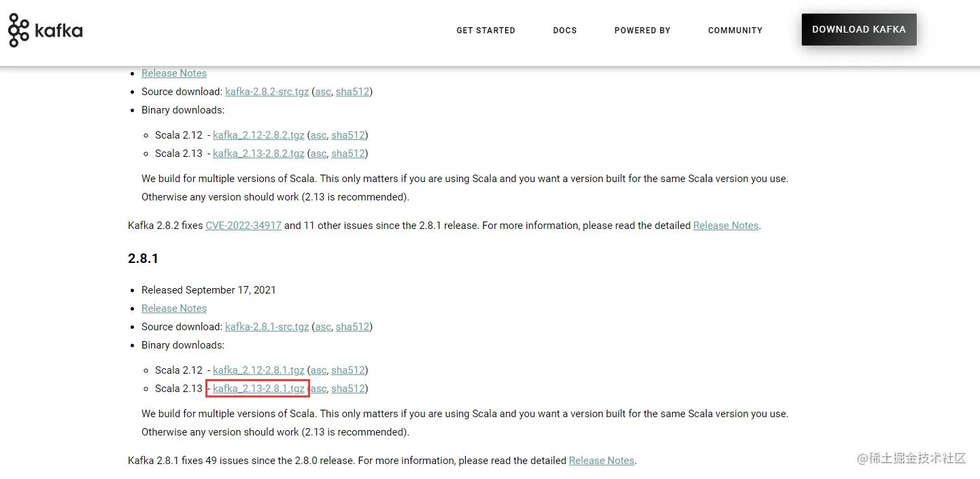Open Release Notes link in 2.8.2 summary sentence

726,226
